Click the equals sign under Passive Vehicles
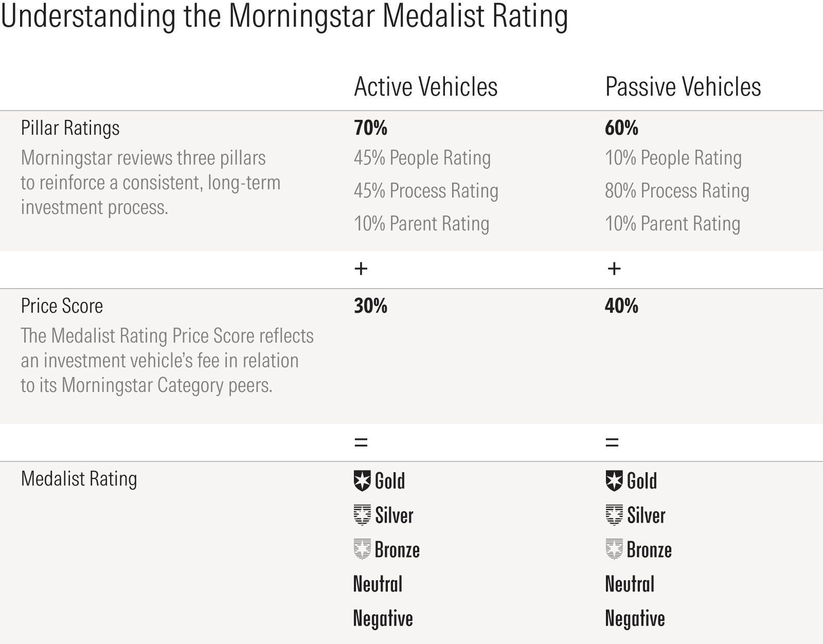Screen dimensions: 823x644 click(x=612, y=442)
